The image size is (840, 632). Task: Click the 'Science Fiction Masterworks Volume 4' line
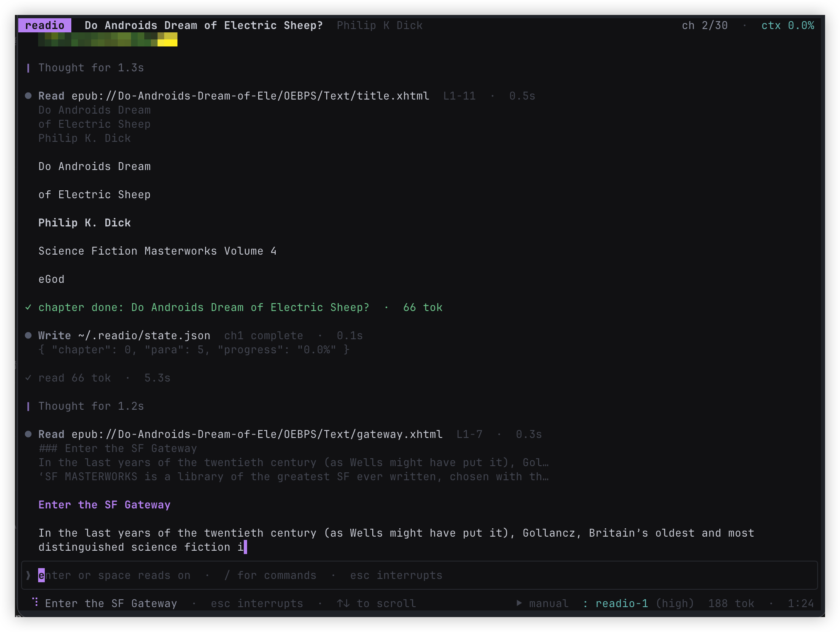pyautogui.click(x=157, y=251)
